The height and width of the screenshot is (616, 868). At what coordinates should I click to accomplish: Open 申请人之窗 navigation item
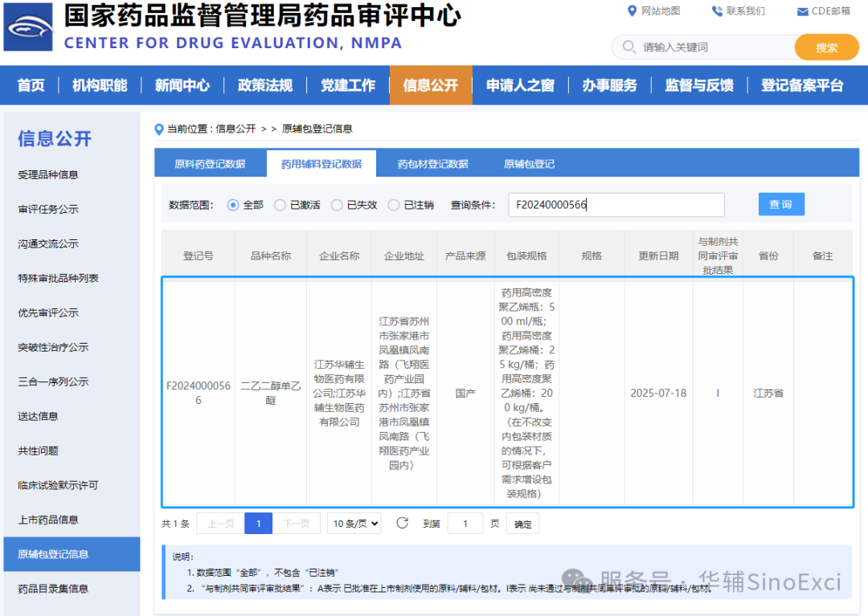pyautogui.click(x=520, y=85)
